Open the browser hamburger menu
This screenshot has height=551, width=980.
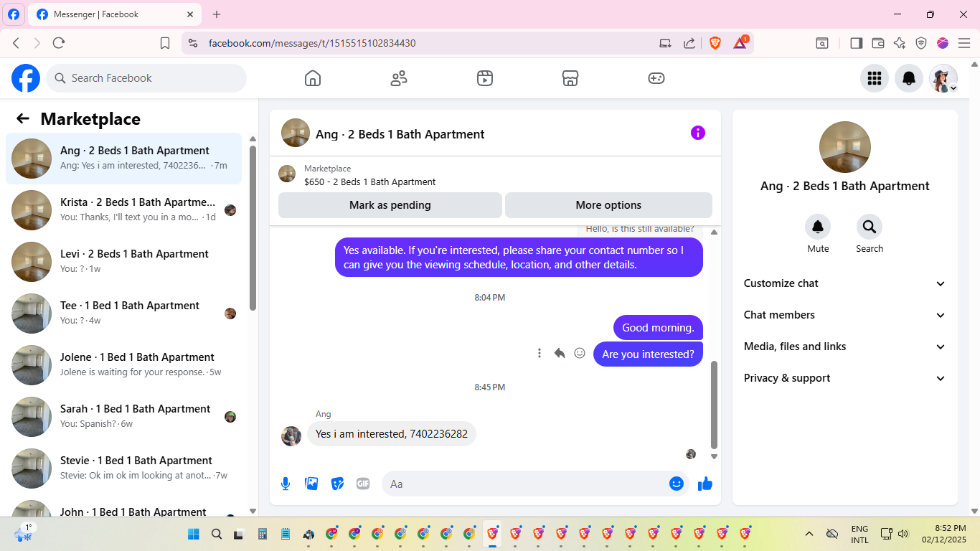[x=964, y=43]
